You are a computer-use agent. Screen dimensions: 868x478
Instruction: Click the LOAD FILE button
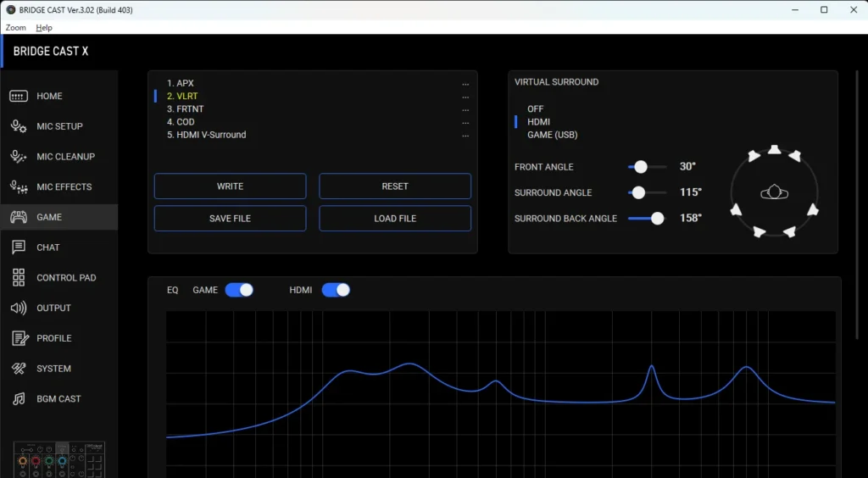(x=395, y=219)
